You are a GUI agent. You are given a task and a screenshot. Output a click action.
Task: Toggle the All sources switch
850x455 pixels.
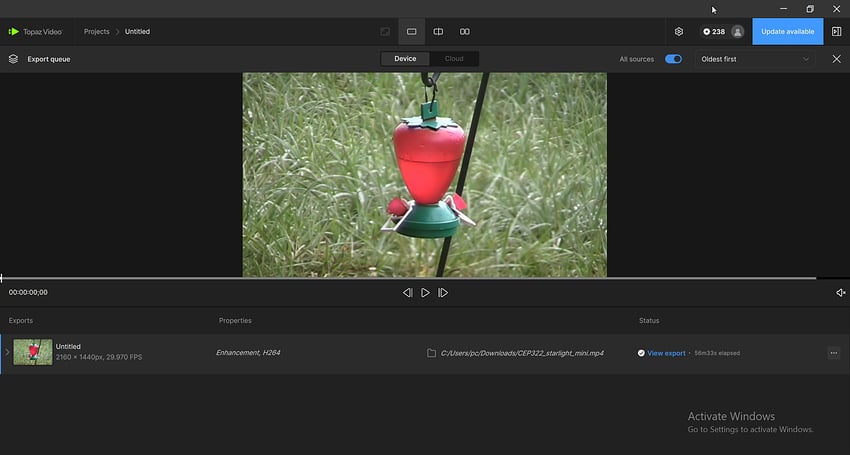pyautogui.click(x=673, y=59)
